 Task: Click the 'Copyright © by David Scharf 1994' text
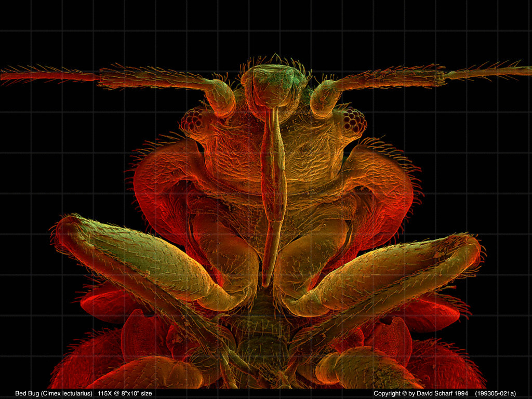pos(421,394)
